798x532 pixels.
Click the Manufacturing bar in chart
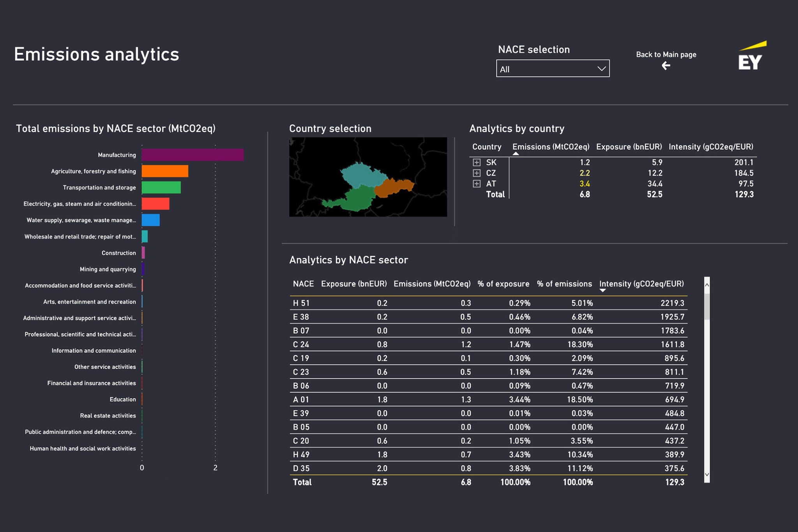click(x=192, y=155)
